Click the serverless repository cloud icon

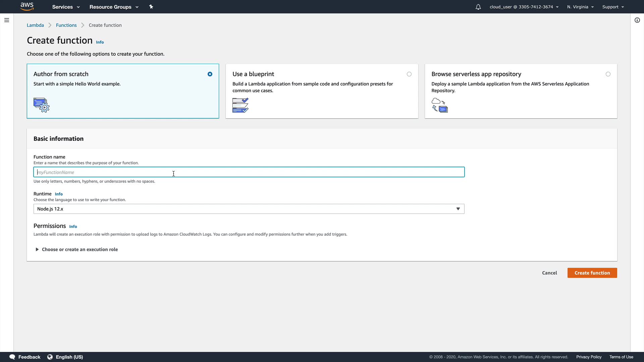pos(439,105)
